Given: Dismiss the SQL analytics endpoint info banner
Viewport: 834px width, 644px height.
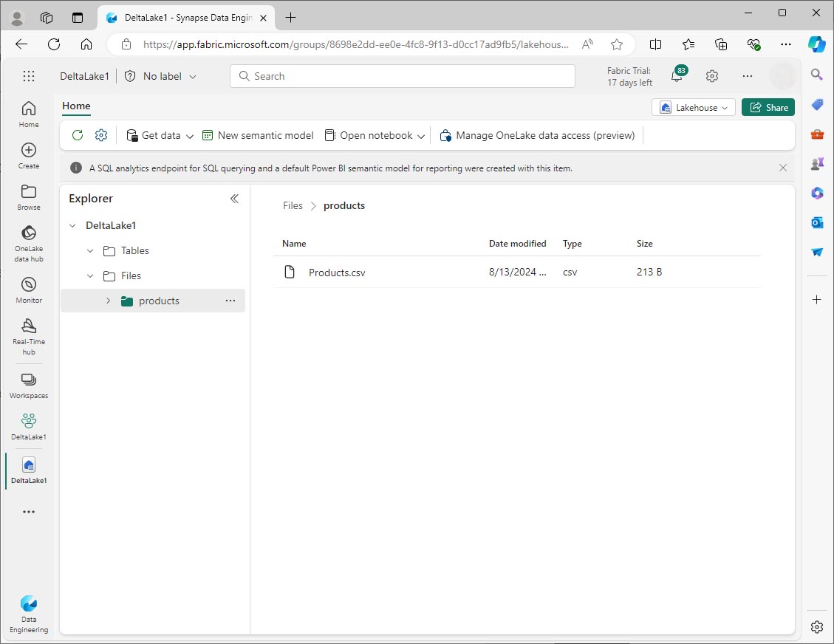Looking at the screenshot, I should (783, 168).
